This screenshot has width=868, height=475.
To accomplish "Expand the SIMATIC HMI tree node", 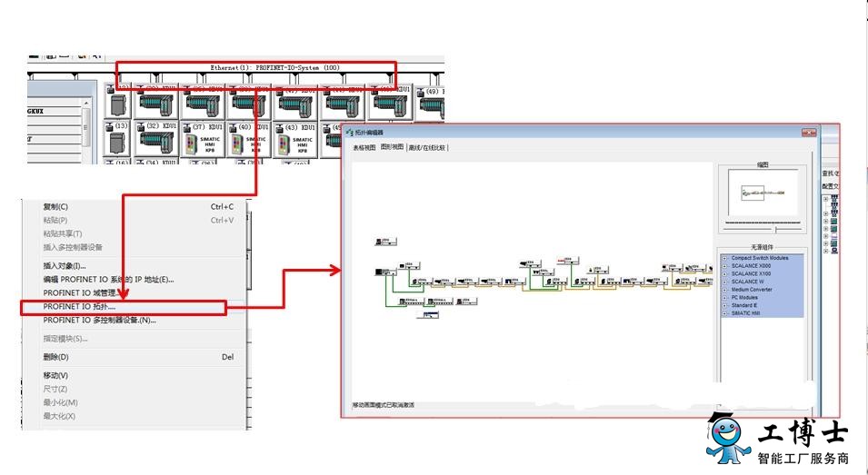I will pos(725,313).
